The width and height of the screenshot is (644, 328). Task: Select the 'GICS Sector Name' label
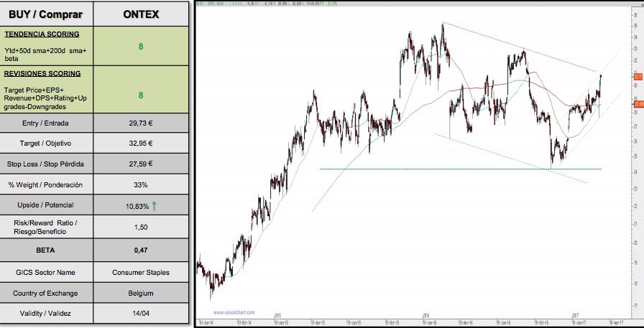click(x=45, y=272)
